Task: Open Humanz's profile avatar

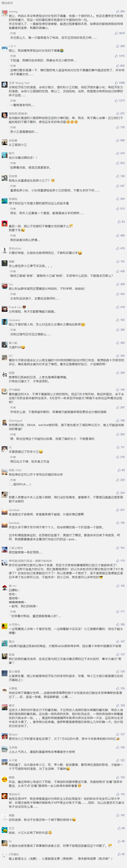Action: coord(4,322)
